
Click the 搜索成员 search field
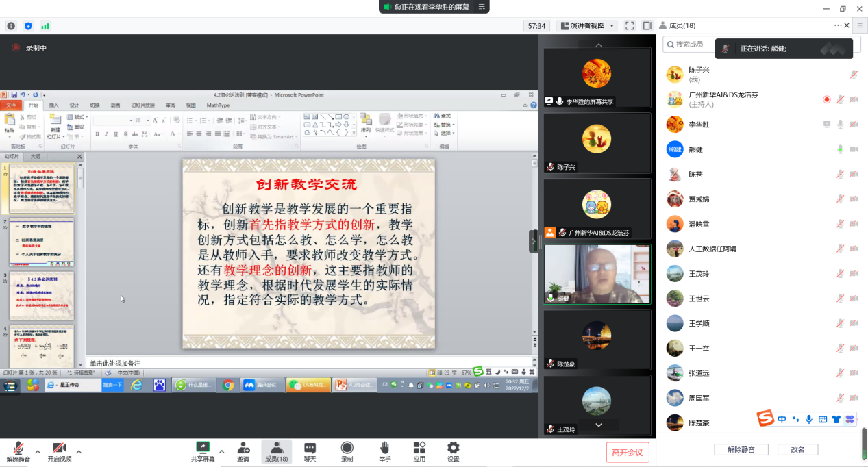(x=693, y=45)
